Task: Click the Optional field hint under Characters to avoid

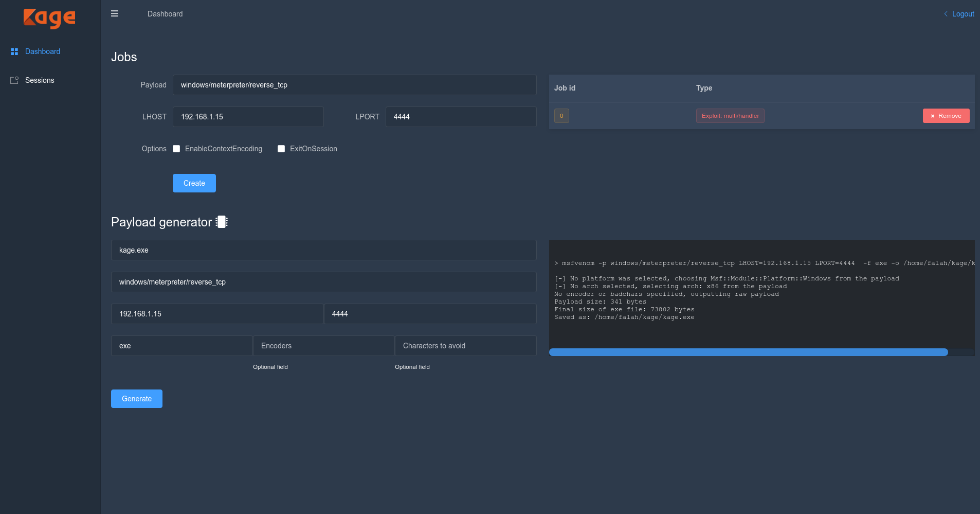Action: pos(412,367)
